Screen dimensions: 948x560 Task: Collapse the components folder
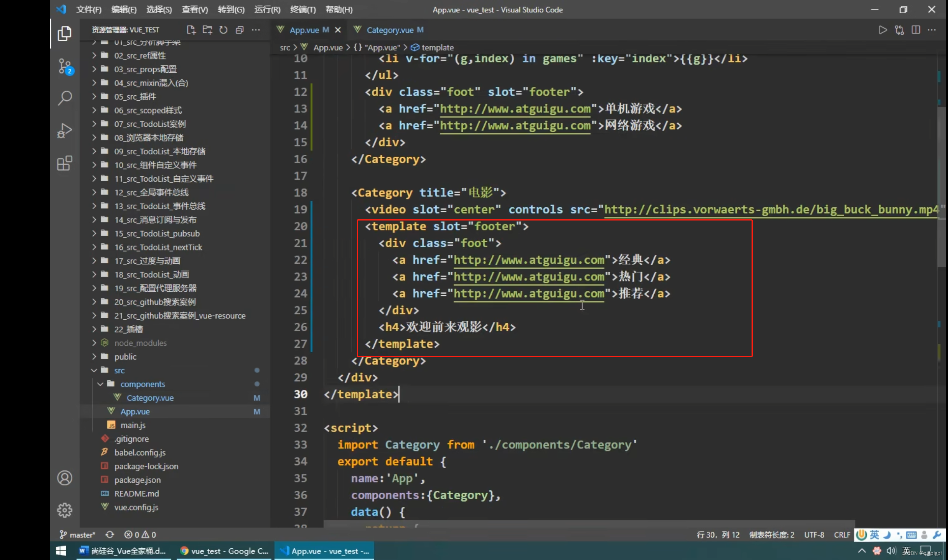click(x=175, y=384)
